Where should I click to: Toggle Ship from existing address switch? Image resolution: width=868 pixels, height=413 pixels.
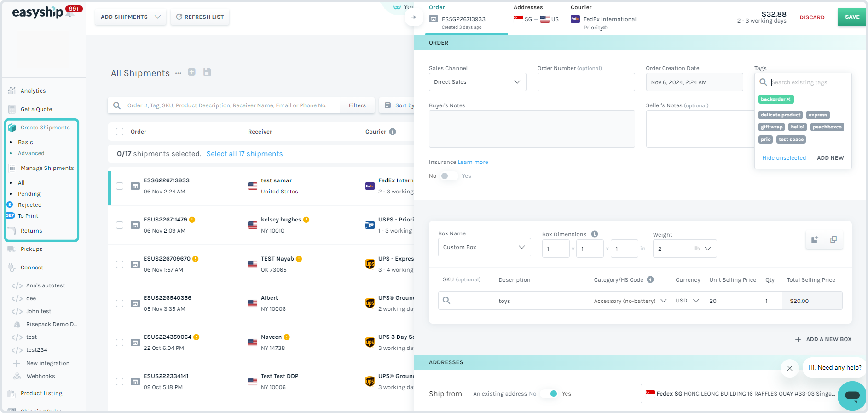[x=549, y=394]
